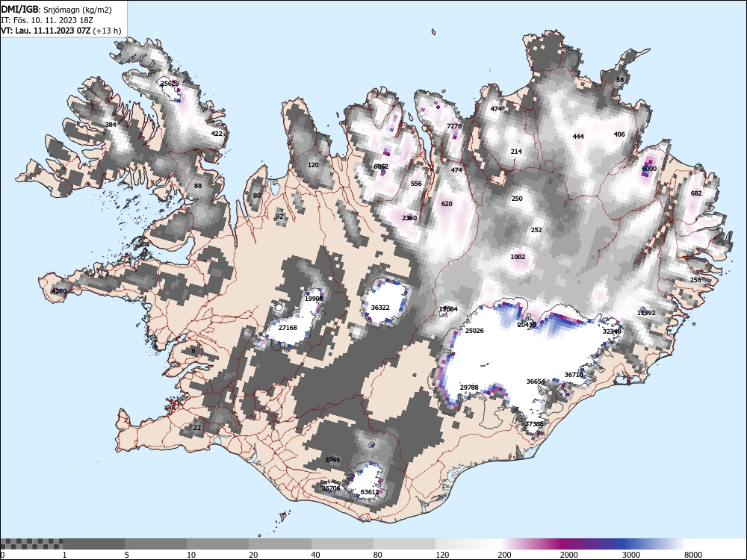
Task: Select the southern glacier value 63612
Action: coord(370,492)
